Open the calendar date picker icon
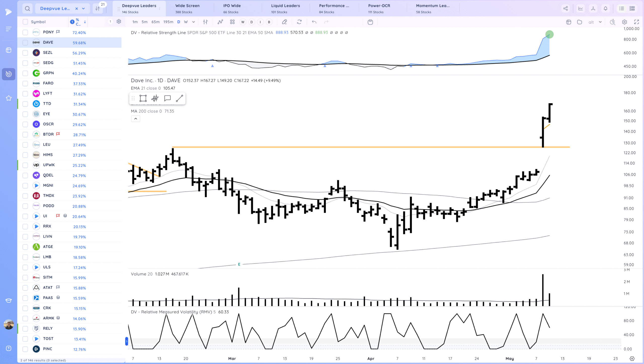This screenshot has height=364, width=644. pyautogui.click(x=370, y=22)
